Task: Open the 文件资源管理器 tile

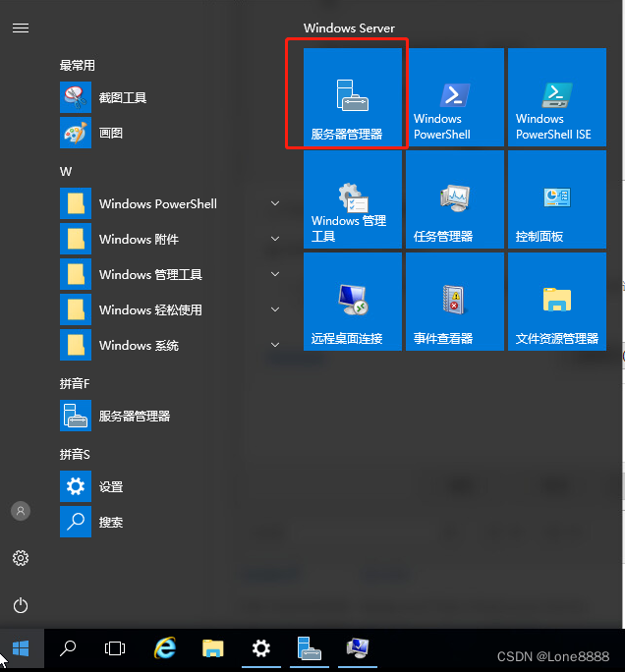Action: (x=557, y=302)
